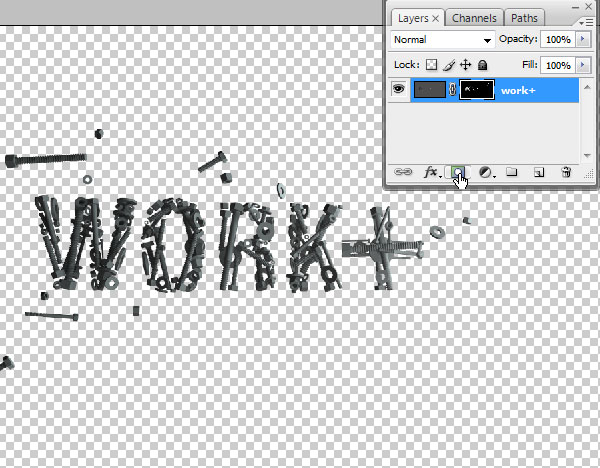Click layer list scroll down arrow
The width and height of the screenshot is (600, 468).
click(x=587, y=155)
